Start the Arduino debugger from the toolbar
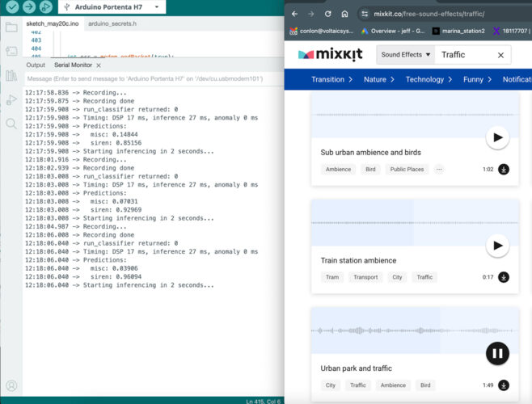The height and width of the screenshot is (404, 532). point(46,6)
